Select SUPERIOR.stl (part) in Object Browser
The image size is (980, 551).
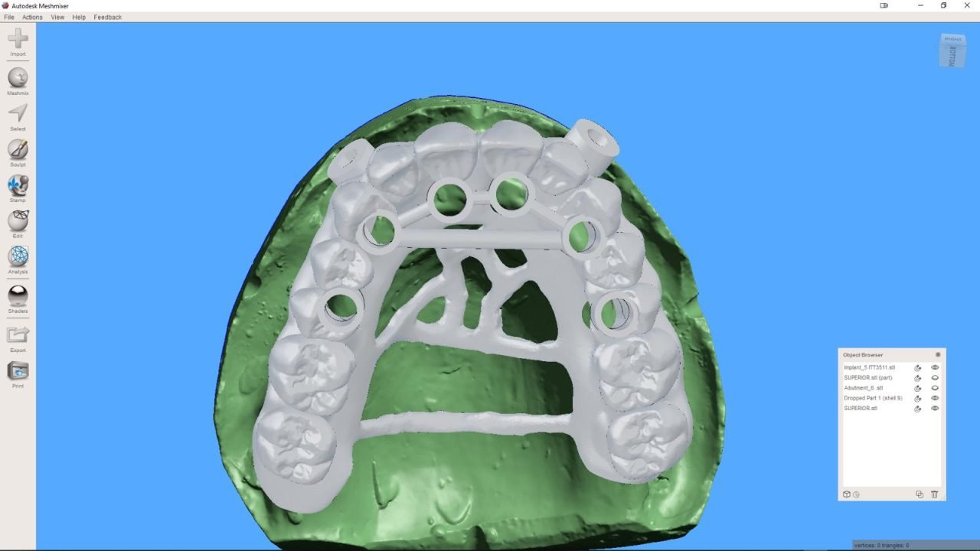pyautogui.click(x=868, y=378)
